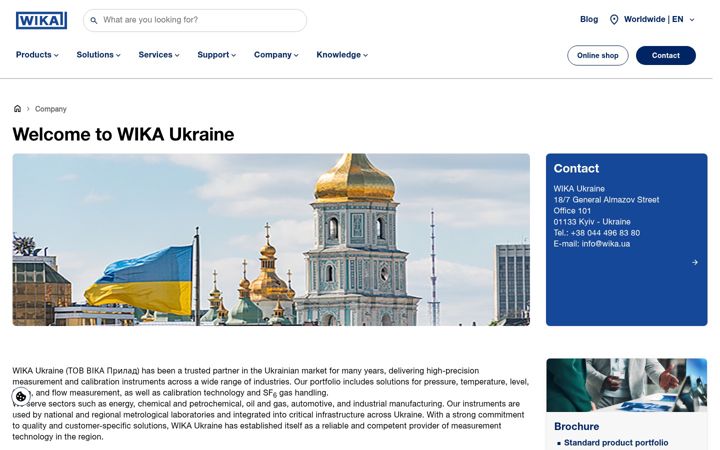This screenshot has height=450, width=720.
Task: Click the 'Office 101' line
Action: (x=572, y=211)
